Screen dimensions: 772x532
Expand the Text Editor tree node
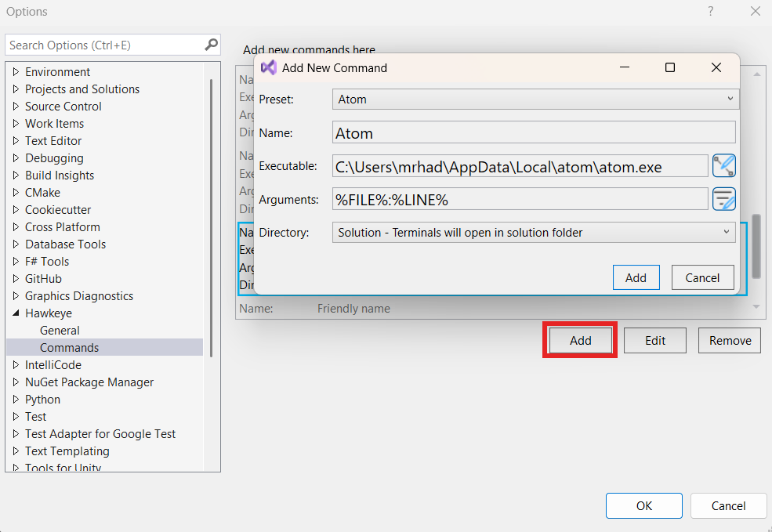[16, 141]
